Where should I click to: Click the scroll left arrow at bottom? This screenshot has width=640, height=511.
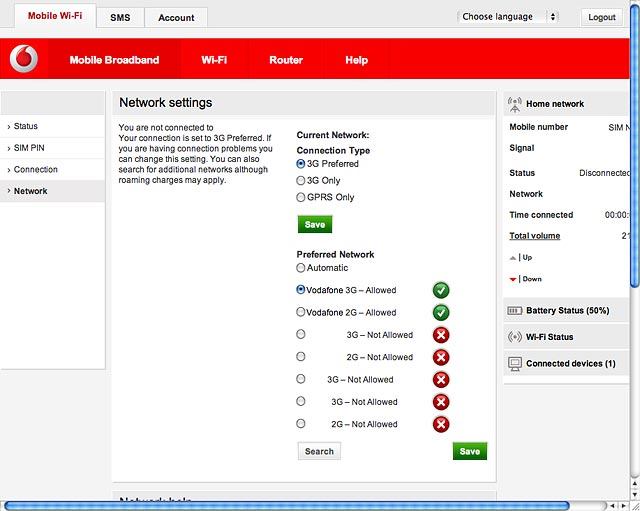[612, 506]
